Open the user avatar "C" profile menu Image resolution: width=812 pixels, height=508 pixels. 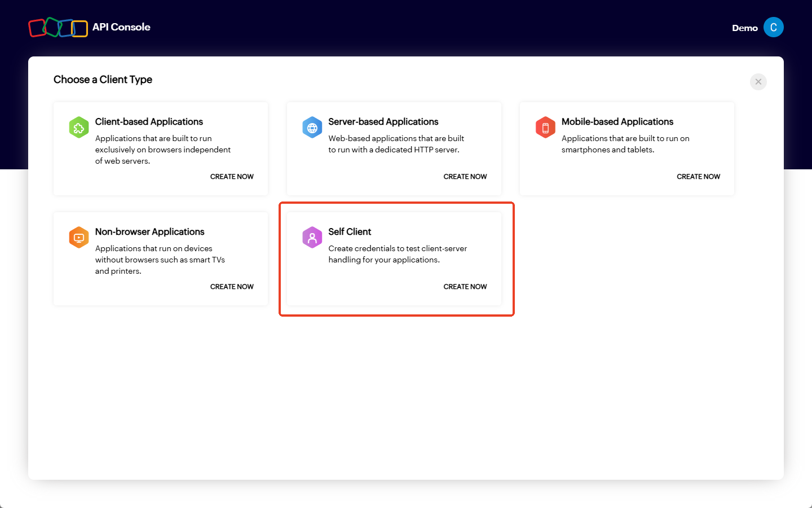click(773, 28)
